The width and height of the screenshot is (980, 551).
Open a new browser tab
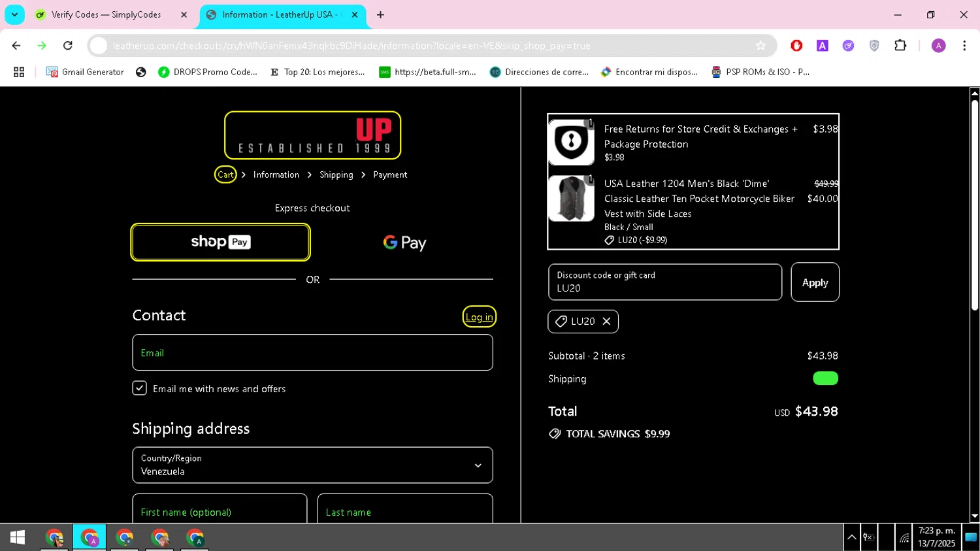[x=380, y=14]
